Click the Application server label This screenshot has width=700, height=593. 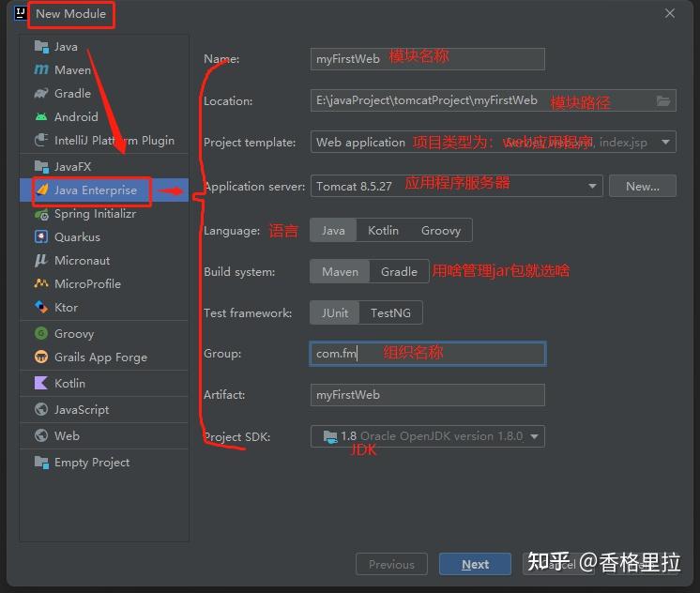click(x=255, y=186)
